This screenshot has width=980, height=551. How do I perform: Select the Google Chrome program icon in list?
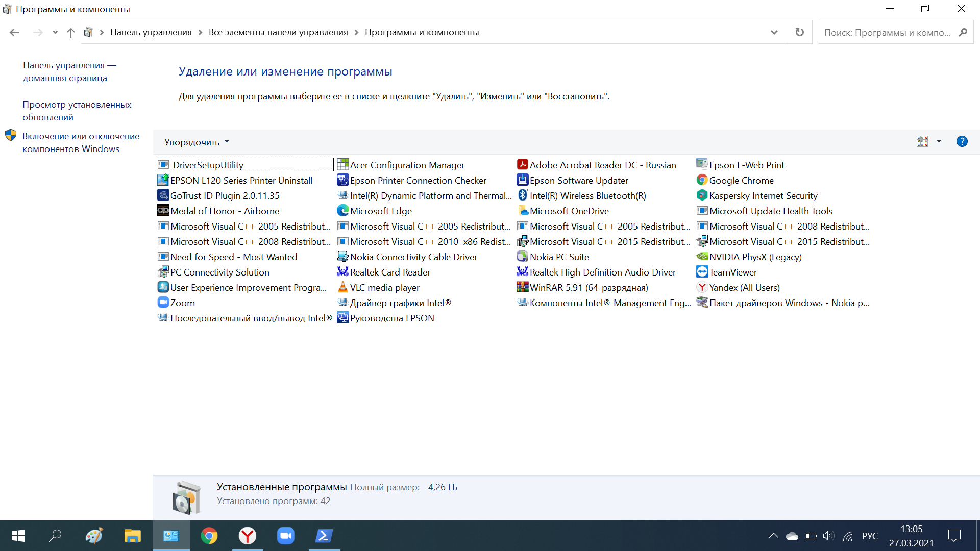click(702, 180)
